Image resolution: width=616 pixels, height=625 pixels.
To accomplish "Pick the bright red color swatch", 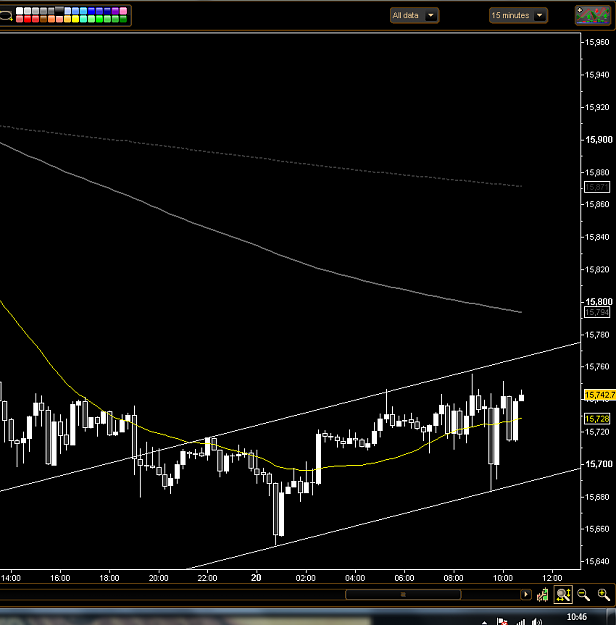I will (x=28, y=19).
